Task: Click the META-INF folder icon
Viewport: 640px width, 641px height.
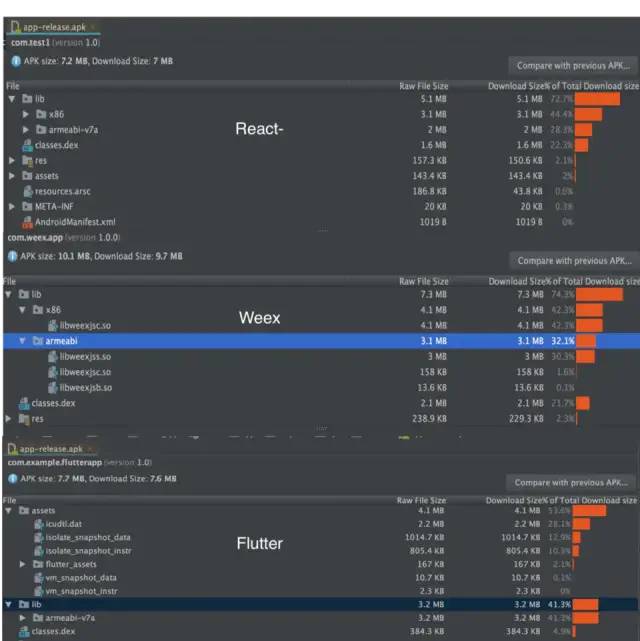Action: (x=27, y=206)
